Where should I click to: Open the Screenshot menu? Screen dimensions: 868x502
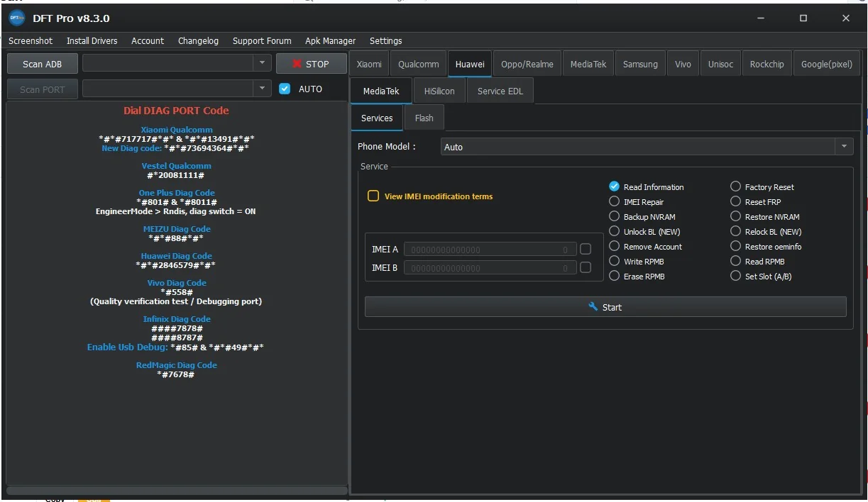(x=31, y=40)
